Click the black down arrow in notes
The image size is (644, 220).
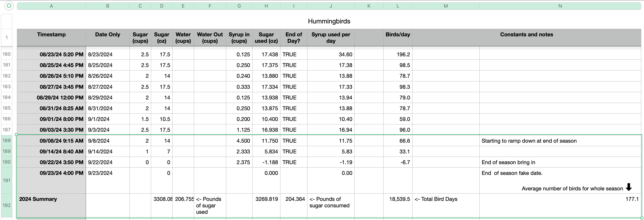pyautogui.click(x=629, y=187)
